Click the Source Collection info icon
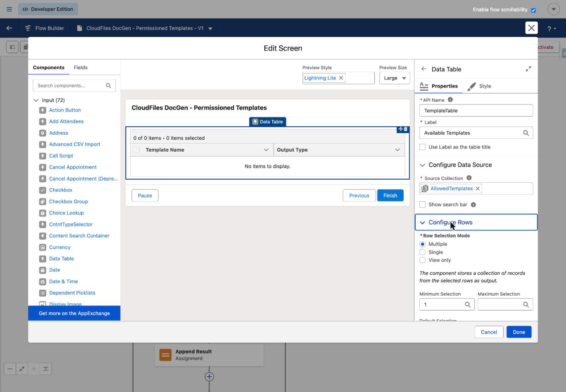The image size is (566, 392). click(469, 178)
